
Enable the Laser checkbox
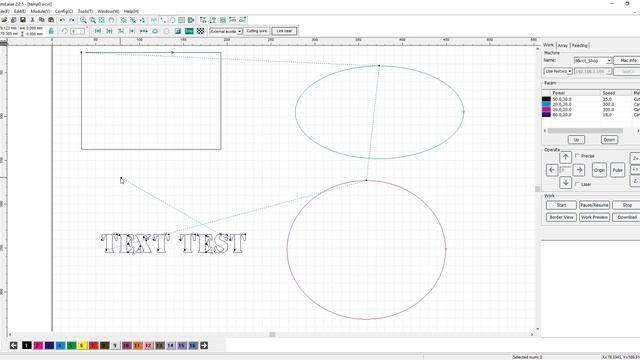[x=578, y=184]
